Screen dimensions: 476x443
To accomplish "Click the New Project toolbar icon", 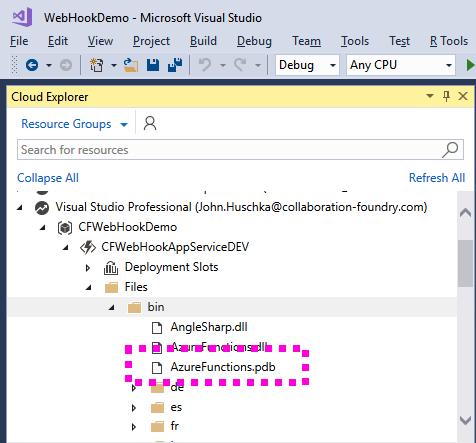I will click(x=97, y=65).
